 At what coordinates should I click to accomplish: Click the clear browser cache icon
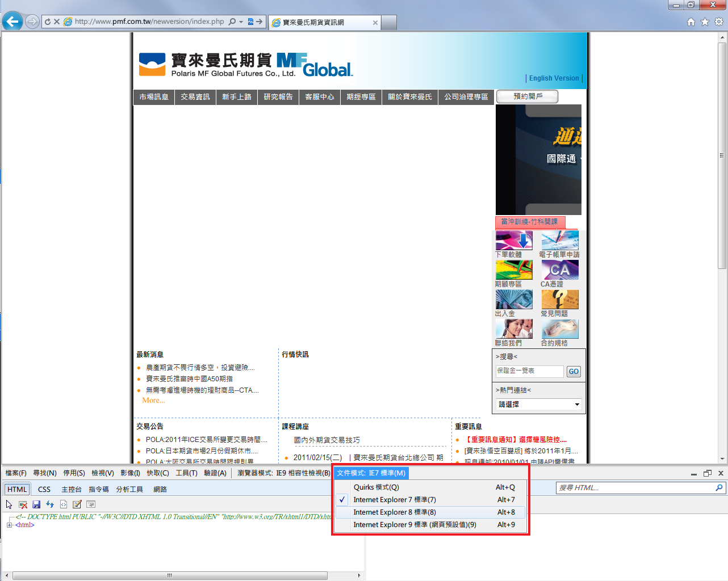tap(23, 504)
